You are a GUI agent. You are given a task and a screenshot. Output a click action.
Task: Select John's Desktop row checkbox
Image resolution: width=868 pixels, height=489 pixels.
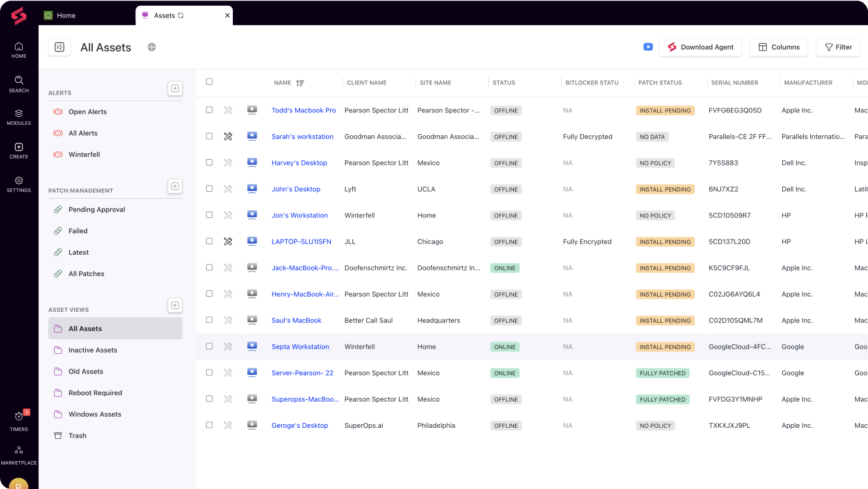pos(209,188)
